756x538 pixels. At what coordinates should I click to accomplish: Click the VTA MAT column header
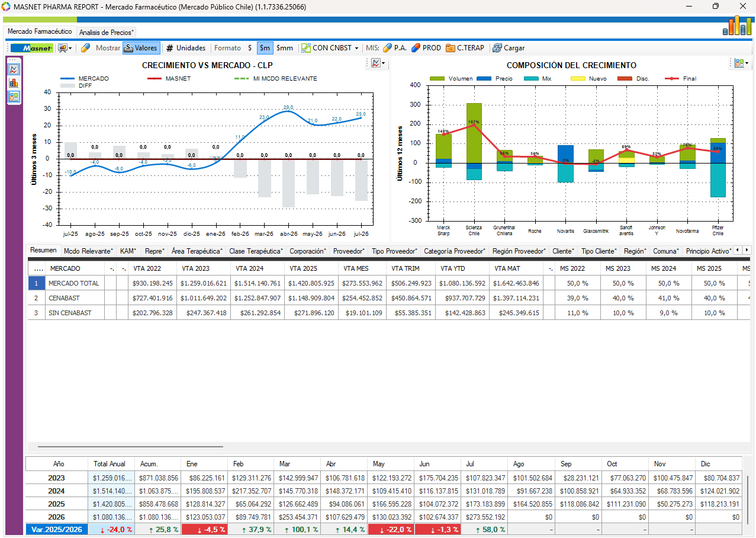[516, 268]
